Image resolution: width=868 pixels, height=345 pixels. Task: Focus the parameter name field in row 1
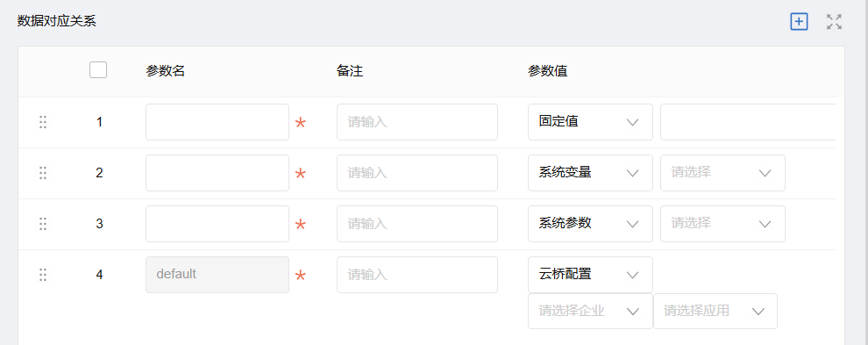point(217,122)
